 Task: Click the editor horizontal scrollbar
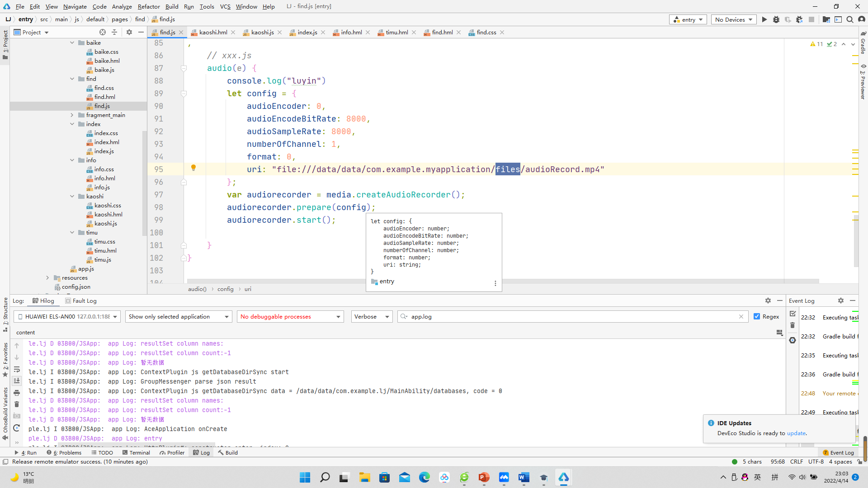point(503,281)
